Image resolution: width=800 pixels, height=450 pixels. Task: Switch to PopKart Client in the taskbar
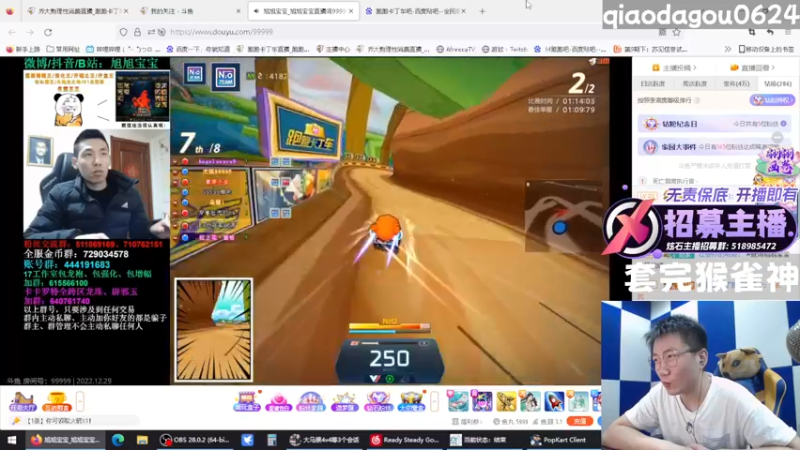[558, 440]
